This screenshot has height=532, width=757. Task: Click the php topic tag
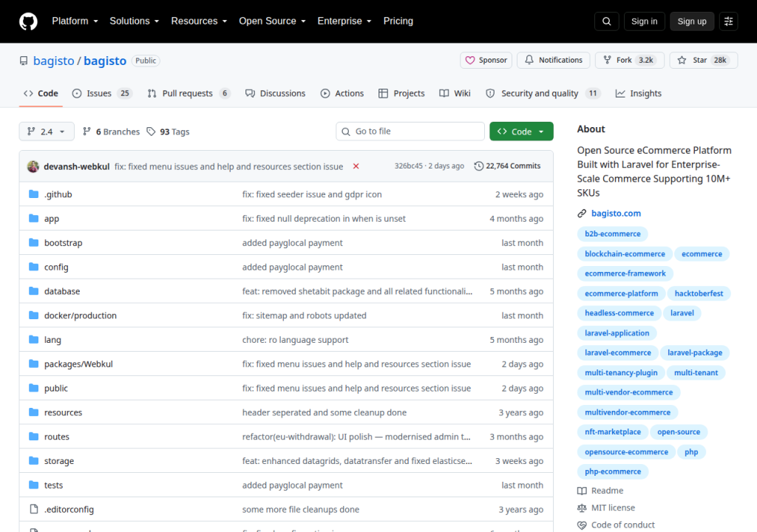pyautogui.click(x=691, y=452)
